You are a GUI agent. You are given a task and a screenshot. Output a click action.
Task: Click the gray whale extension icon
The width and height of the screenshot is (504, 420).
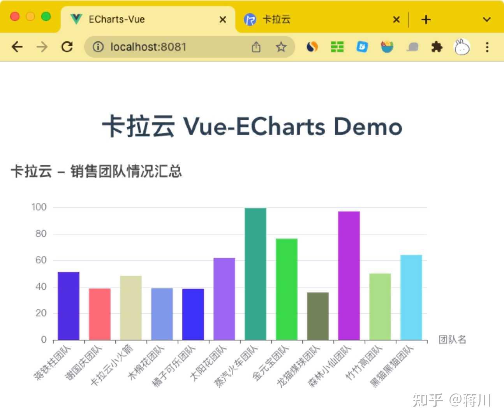tap(412, 47)
